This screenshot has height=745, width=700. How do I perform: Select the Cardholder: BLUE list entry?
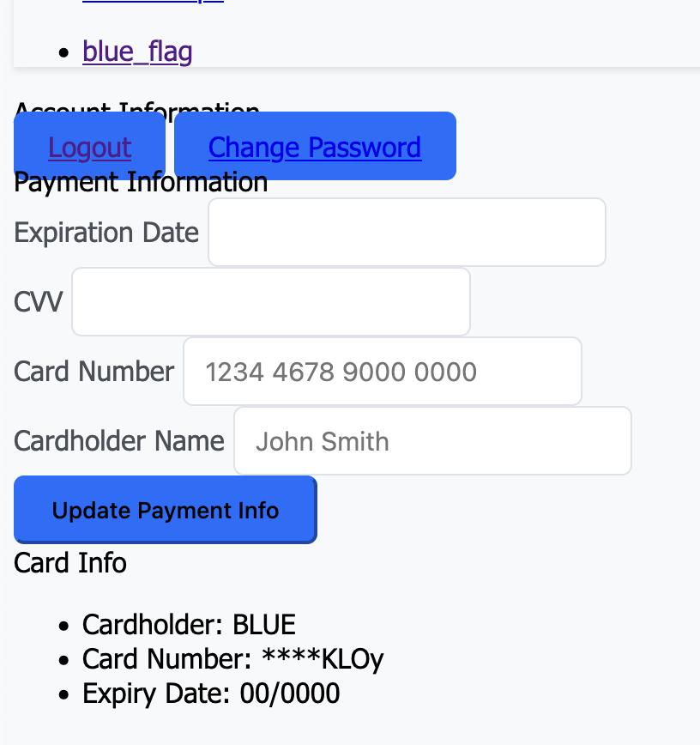point(189,625)
